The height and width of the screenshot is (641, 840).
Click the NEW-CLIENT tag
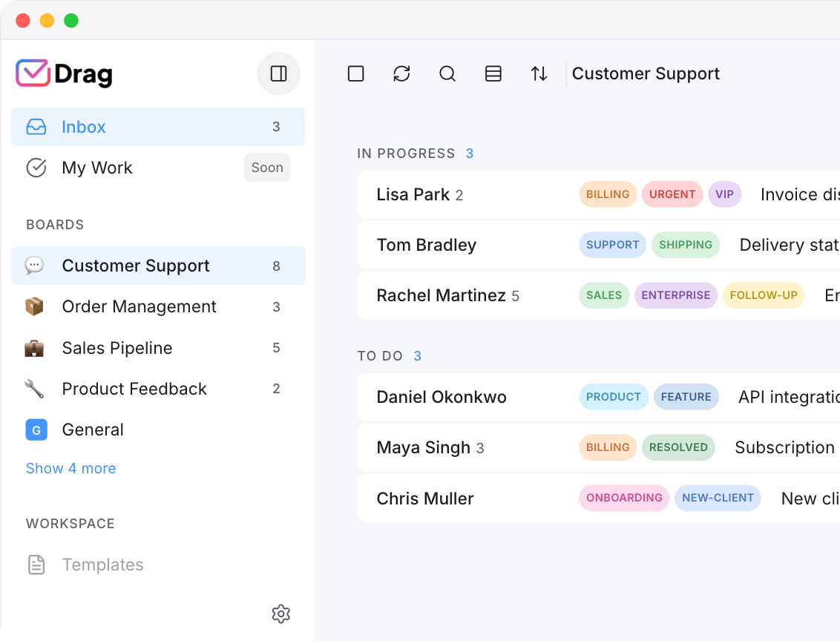718,498
